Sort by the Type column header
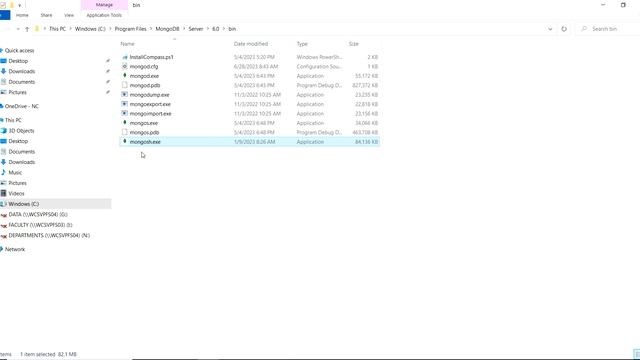The height and width of the screenshot is (360, 640). point(302,44)
